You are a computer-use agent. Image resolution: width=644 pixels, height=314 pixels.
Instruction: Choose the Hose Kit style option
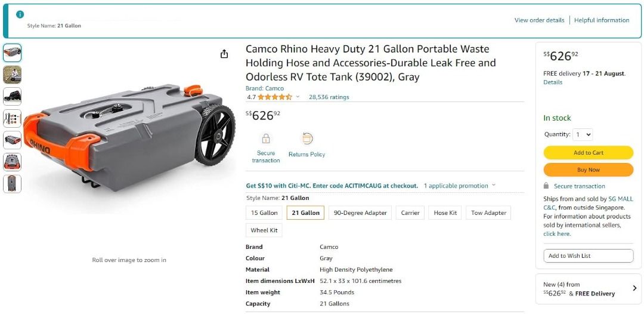point(445,213)
